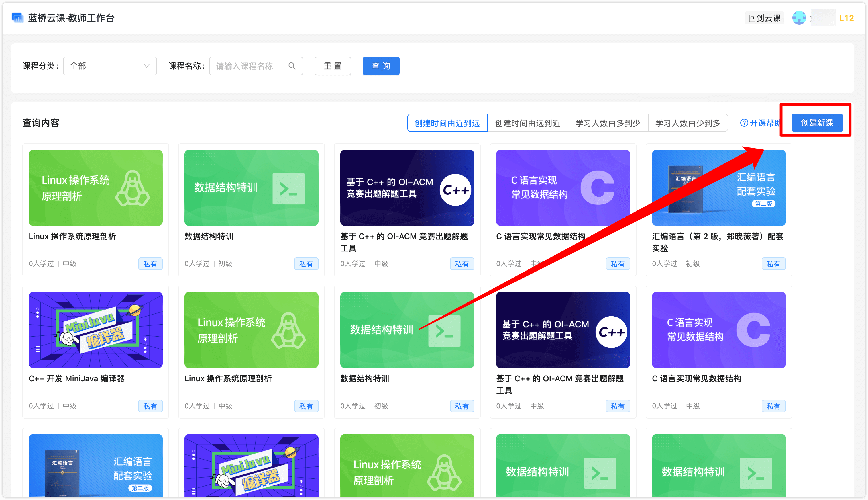Sort by 学习人数由多到少

coord(608,123)
